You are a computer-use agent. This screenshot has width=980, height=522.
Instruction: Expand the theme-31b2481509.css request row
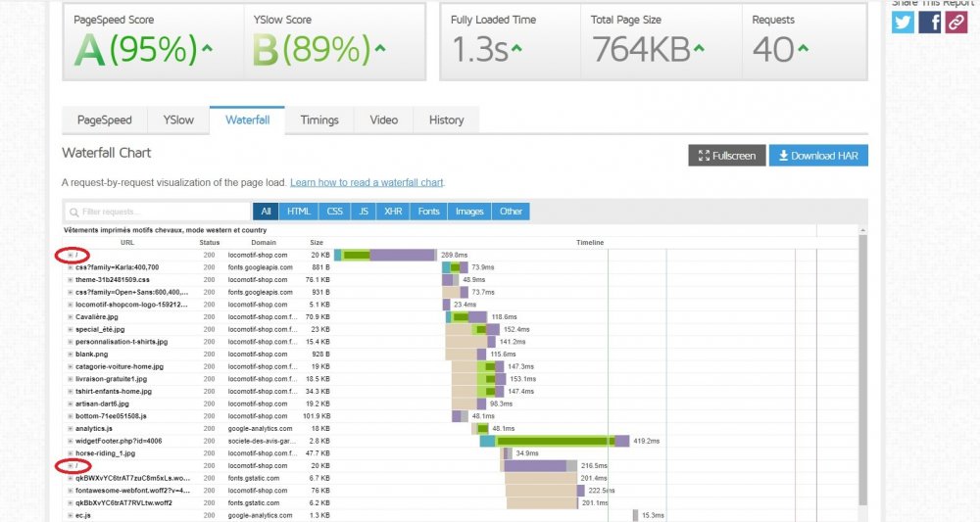[x=70, y=280]
